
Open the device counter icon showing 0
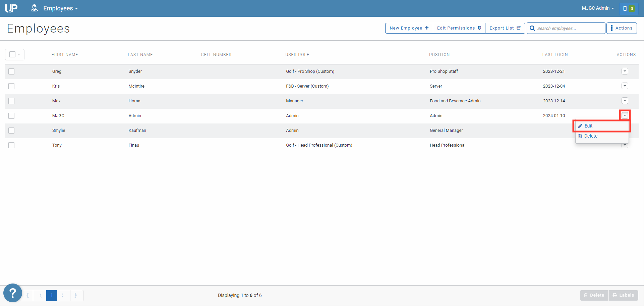[x=628, y=8]
